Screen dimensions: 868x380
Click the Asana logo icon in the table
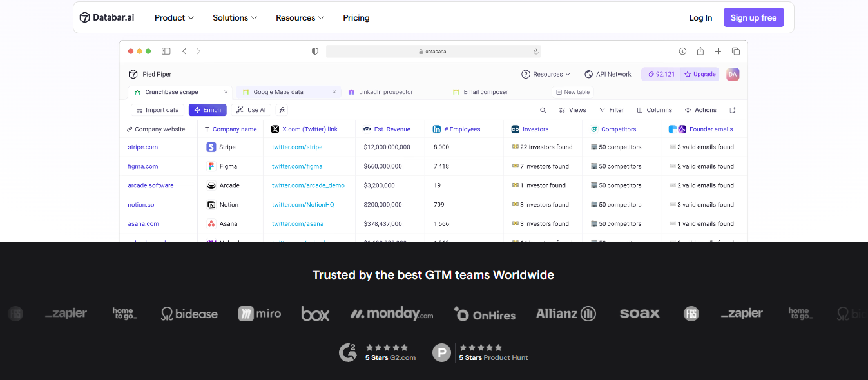pos(211,224)
